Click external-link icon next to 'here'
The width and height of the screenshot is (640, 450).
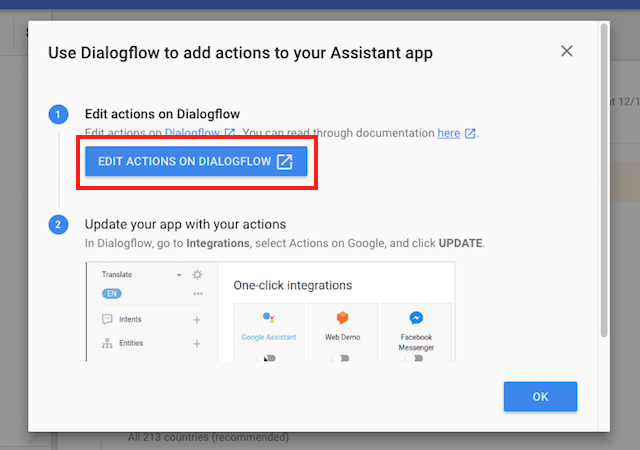click(470, 133)
